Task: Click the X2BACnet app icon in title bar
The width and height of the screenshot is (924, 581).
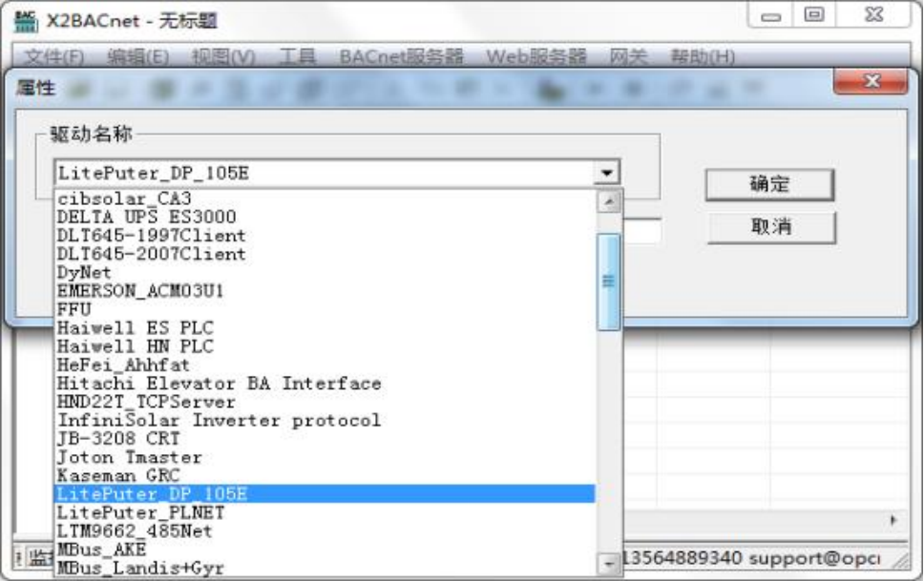Action: [x=26, y=21]
